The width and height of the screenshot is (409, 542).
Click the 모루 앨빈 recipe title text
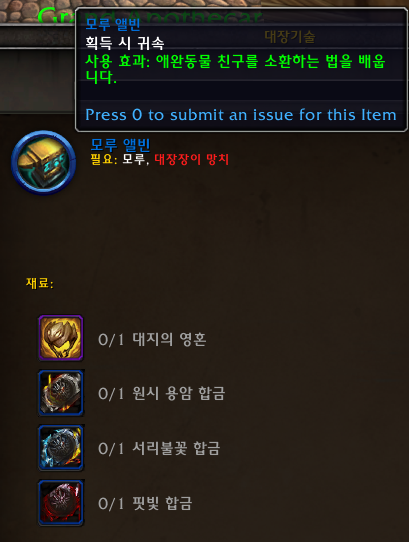coord(120,144)
